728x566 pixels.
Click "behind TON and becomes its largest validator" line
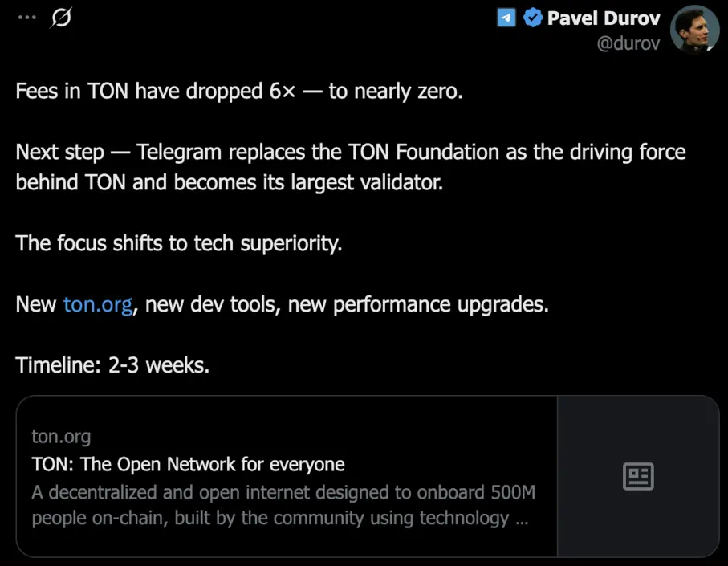point(230,182)
